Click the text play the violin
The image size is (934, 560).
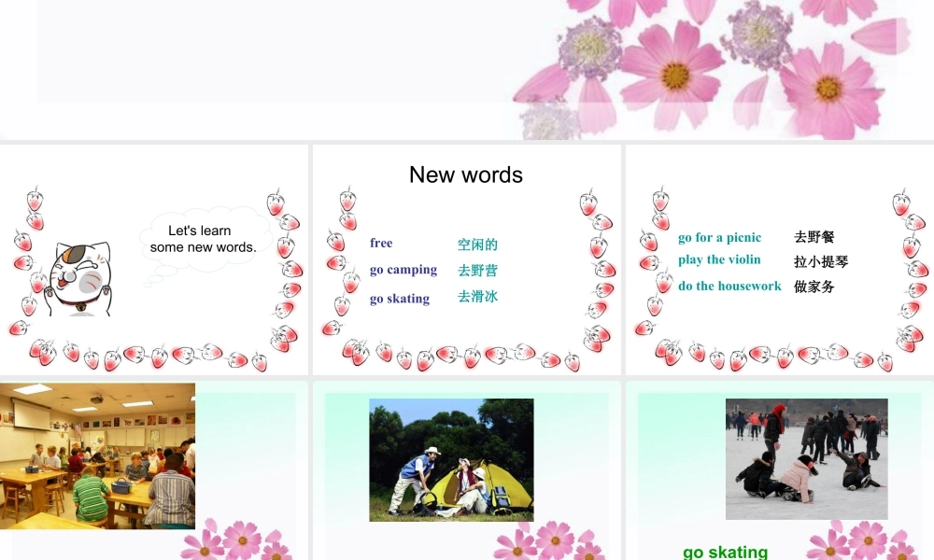pyautogui.click(x=719, y=260)
